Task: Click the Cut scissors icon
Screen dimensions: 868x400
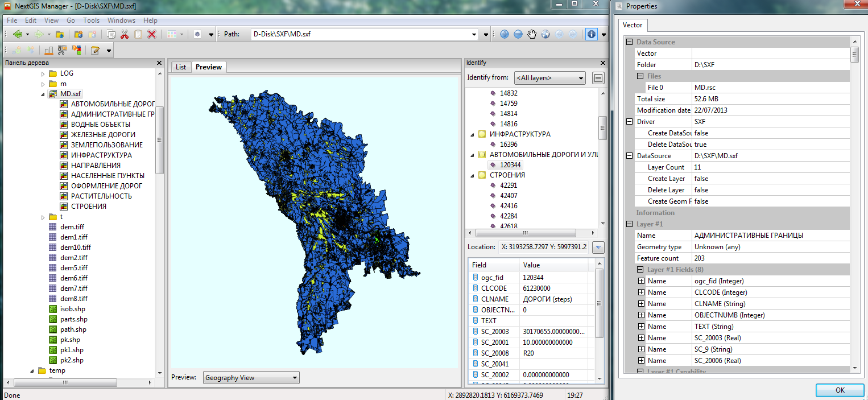Action: [125, 34]
